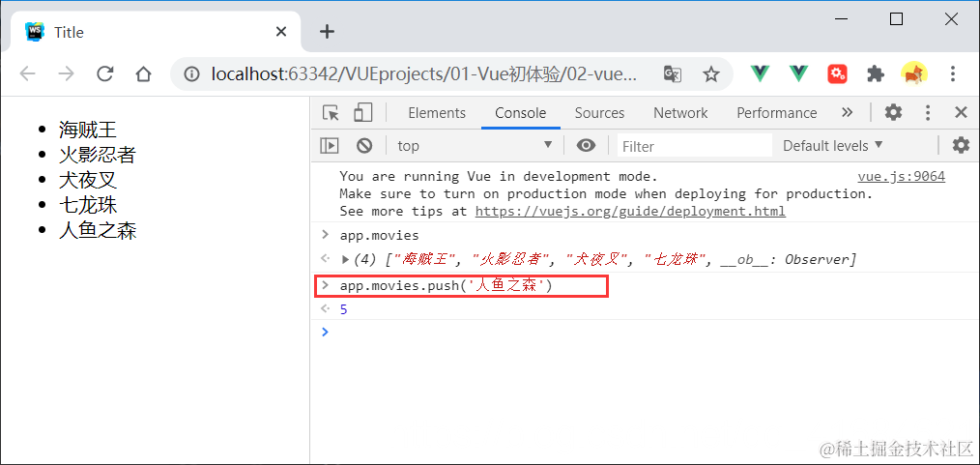Viewport: 980px width, 465px height.
Task: Click the returned value 5
Action: [x=343, y=309]
